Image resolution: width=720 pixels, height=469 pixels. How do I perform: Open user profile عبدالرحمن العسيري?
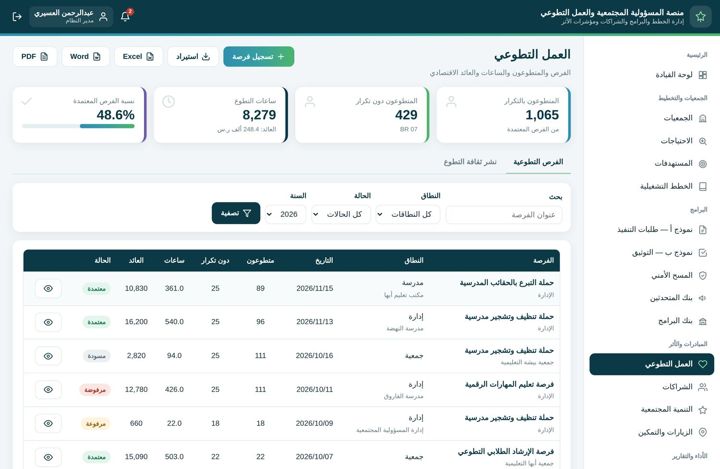(71, 17)
